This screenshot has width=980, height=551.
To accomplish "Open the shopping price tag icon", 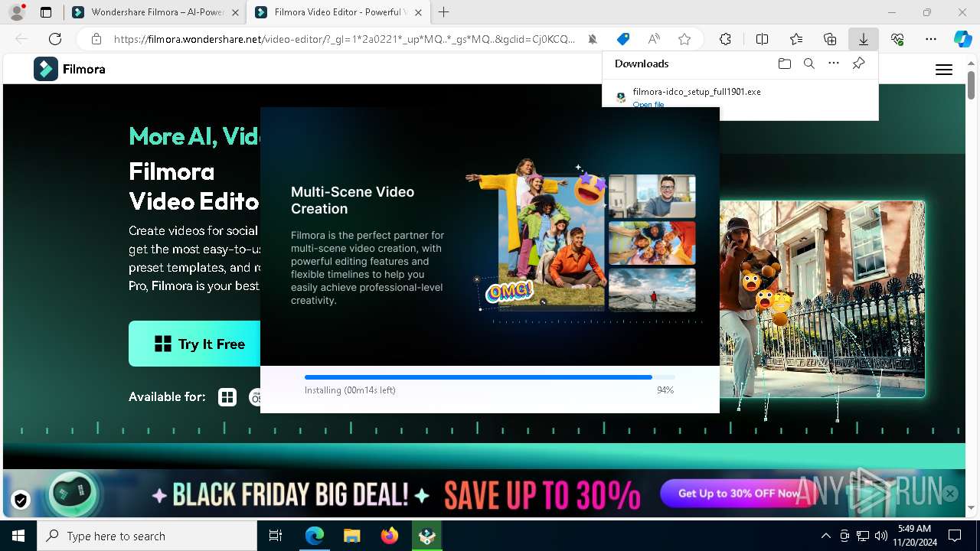I will tap(623, 39).
